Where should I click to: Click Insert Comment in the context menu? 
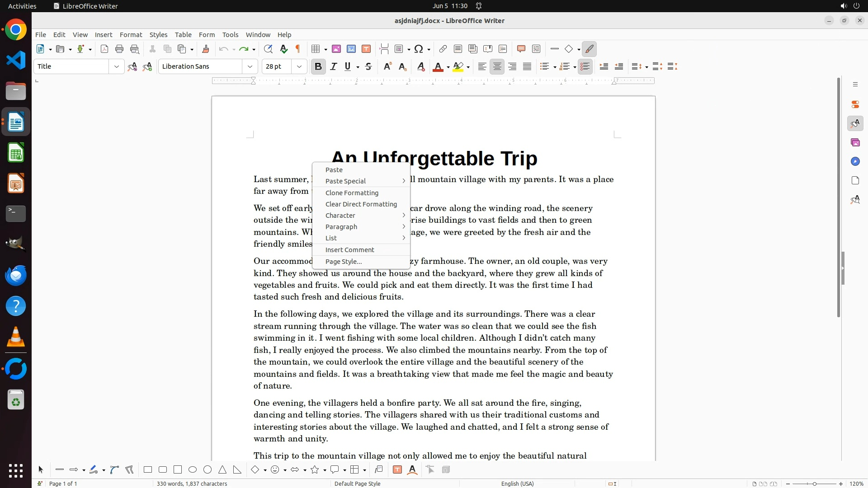(349, 250)
